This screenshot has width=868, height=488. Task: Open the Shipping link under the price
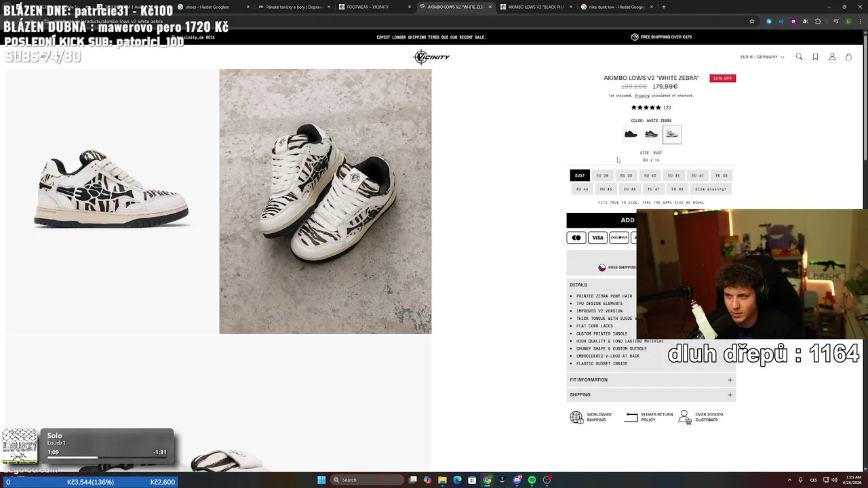(642, 96)
